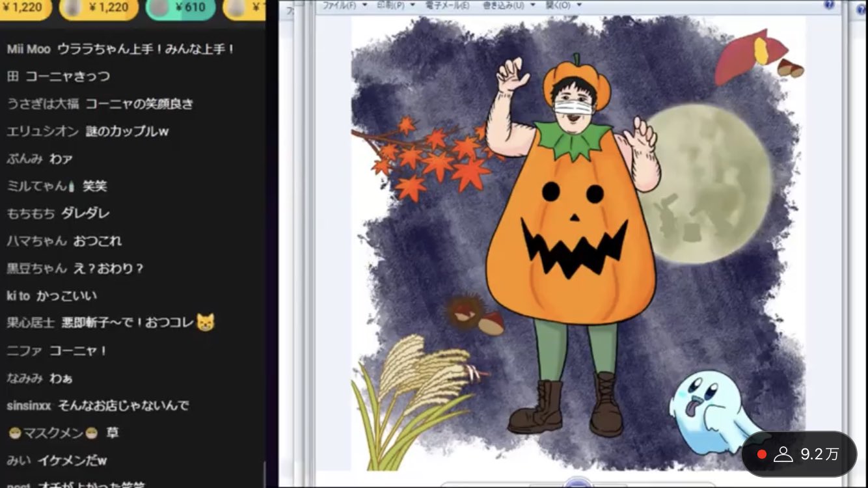The width and height of the screenshot is (868, 488).
Task: Click the bottle emoji after ミルてゃん's name
Action: 72,186
